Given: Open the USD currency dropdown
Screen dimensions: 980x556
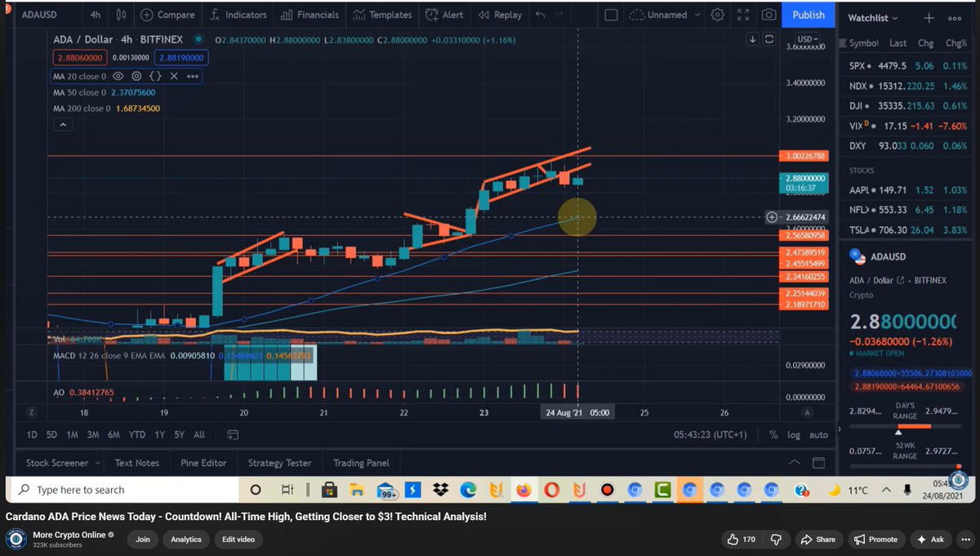Looking at the screenshot, I should click(x=807, y=39).
